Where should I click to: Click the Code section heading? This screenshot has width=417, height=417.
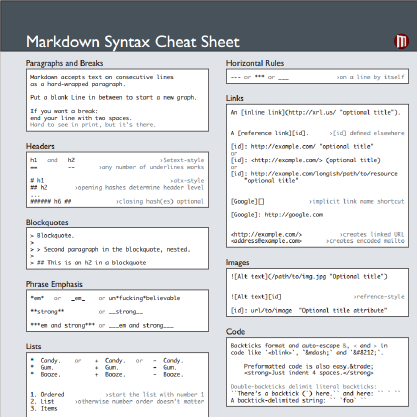point(235,331)
